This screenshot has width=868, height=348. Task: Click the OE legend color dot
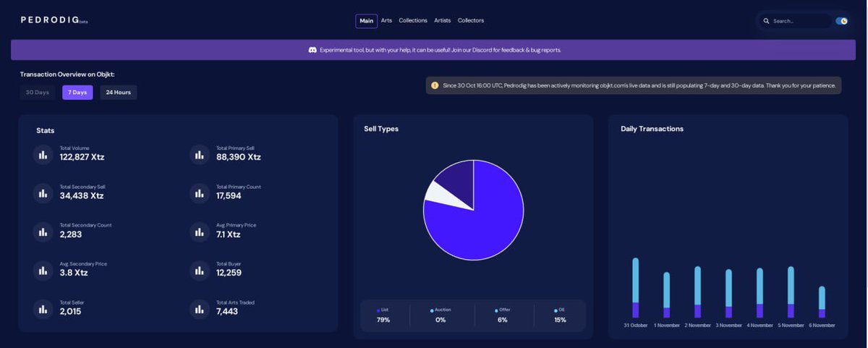coord(556,310)
